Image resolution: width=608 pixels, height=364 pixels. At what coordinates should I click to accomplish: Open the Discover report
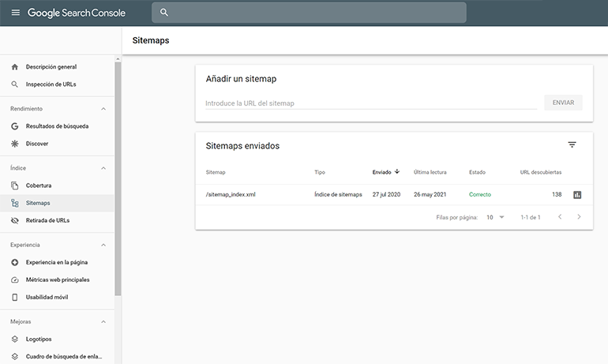38,144
